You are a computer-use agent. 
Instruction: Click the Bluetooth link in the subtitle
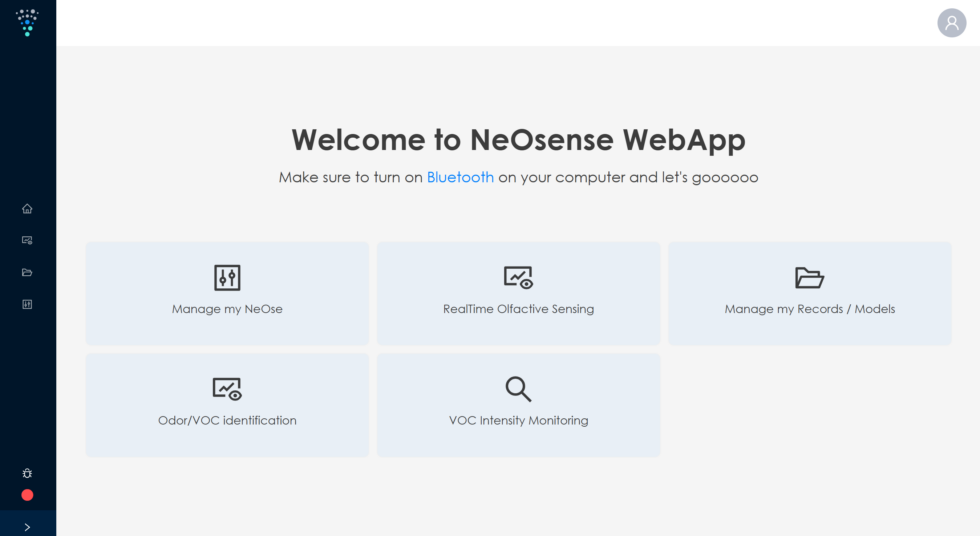[460, 177]
